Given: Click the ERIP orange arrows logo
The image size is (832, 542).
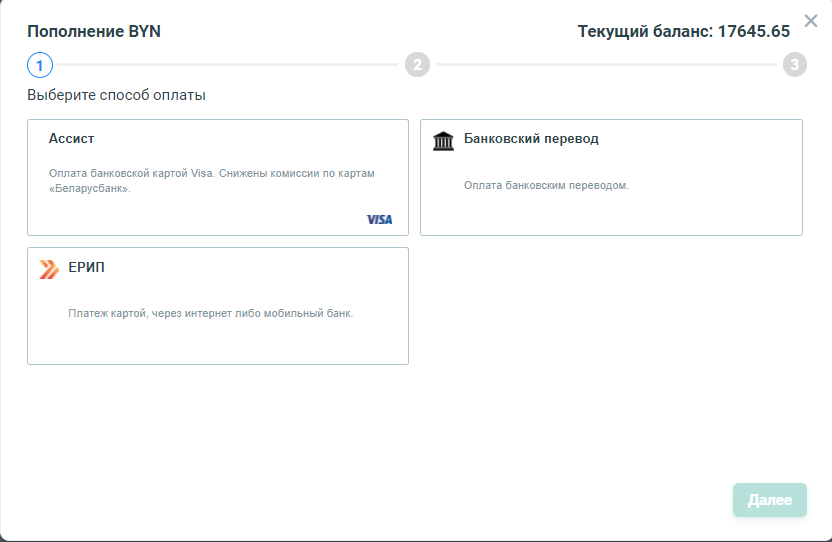Looking at the screenshot, I should (x=49, y=269).
